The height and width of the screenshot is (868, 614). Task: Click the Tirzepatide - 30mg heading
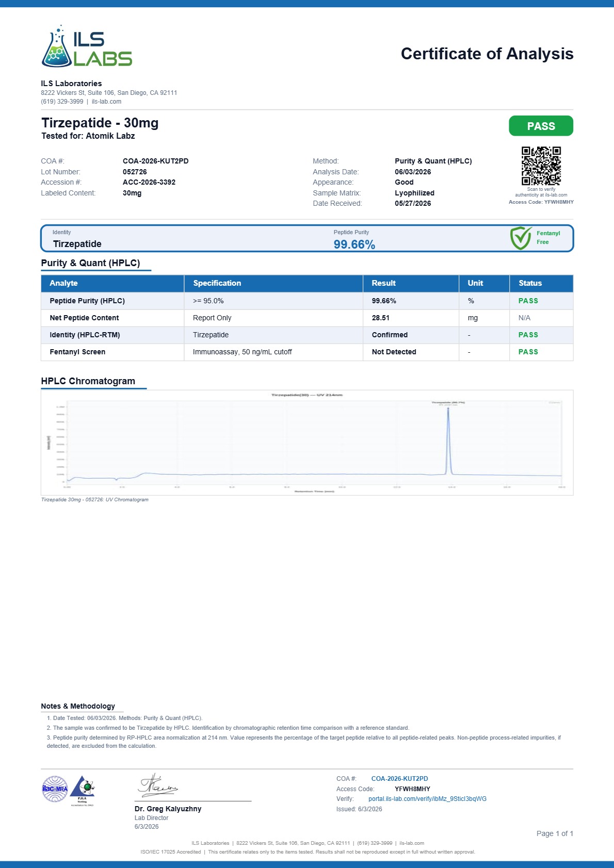[100, 123]
